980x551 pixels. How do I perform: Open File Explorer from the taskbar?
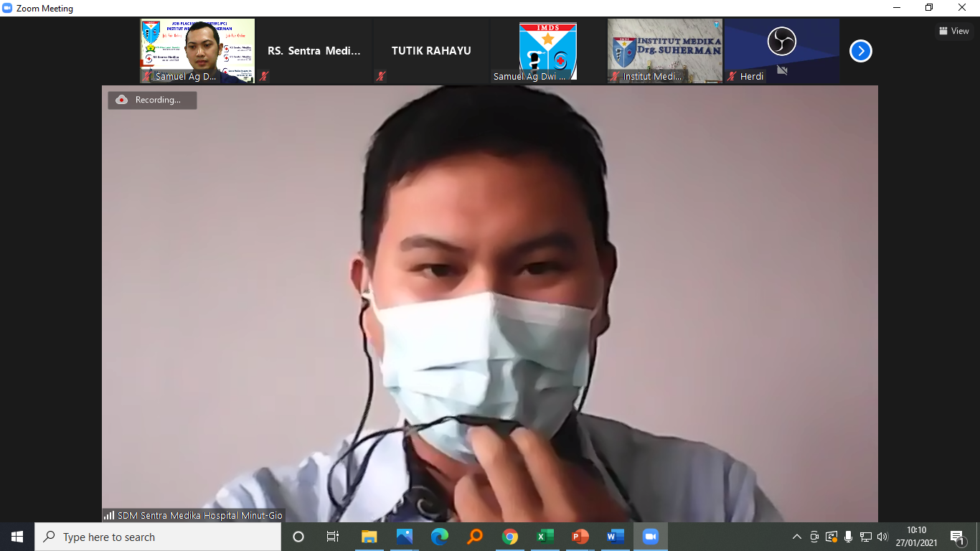[x=369, y=537]
